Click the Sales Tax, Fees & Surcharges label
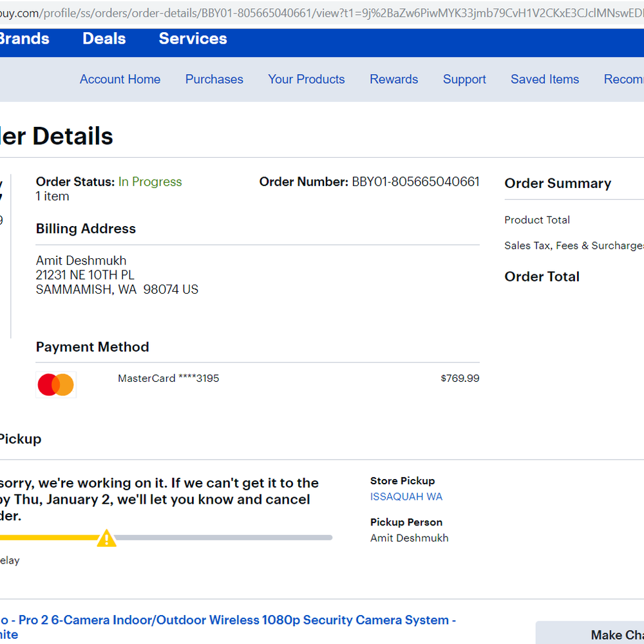The height and width of the screenshot is (644, 644). [574, 245]
